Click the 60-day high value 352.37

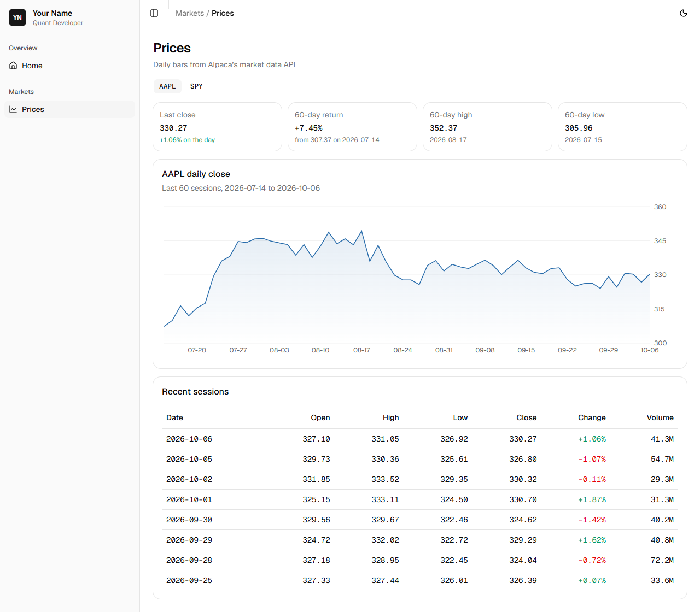tap(444, 128)
